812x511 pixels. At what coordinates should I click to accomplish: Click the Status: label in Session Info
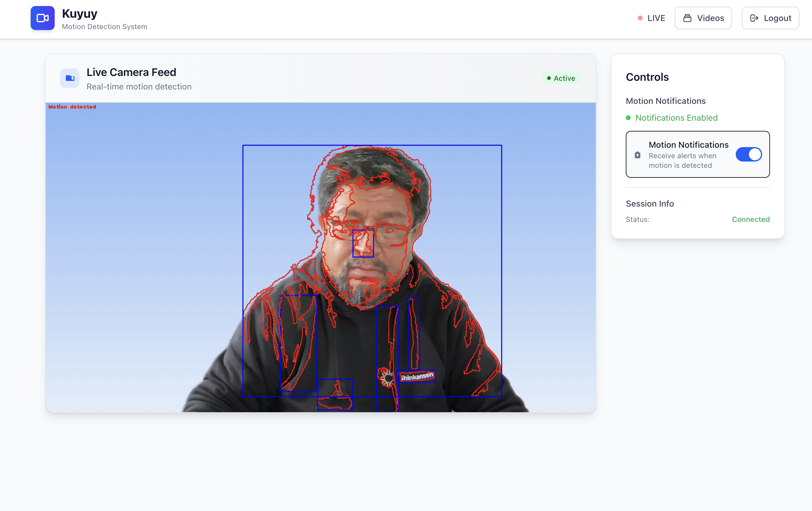(x=637, y=219)
